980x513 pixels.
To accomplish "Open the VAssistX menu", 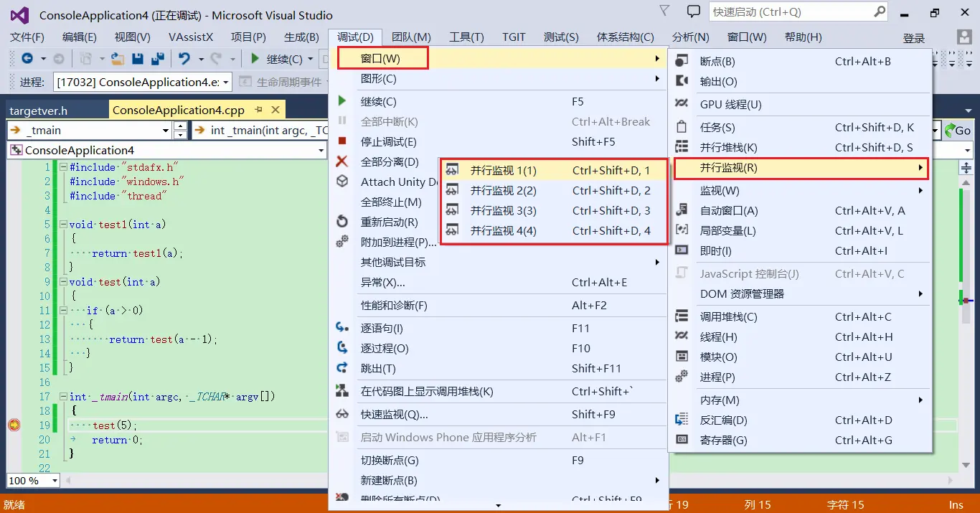I will (191, 37).
